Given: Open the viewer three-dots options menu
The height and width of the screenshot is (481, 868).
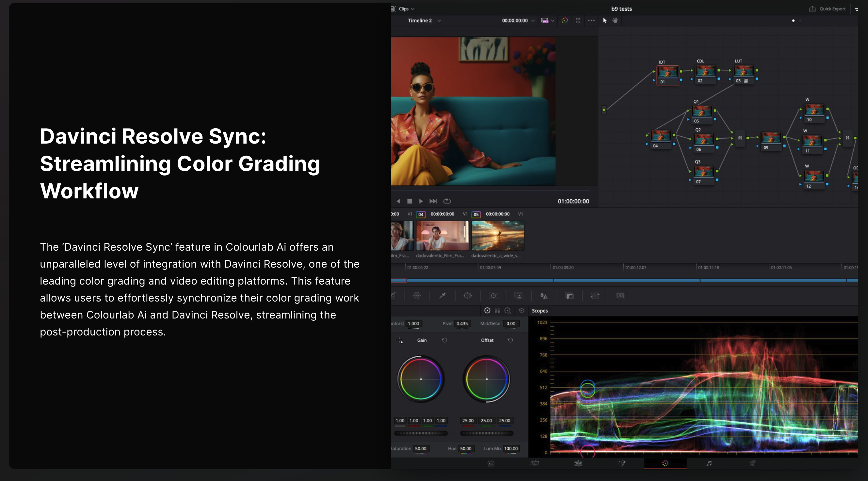Looking at the screenshot, I should pyautogui.click(x=591, y=21).
